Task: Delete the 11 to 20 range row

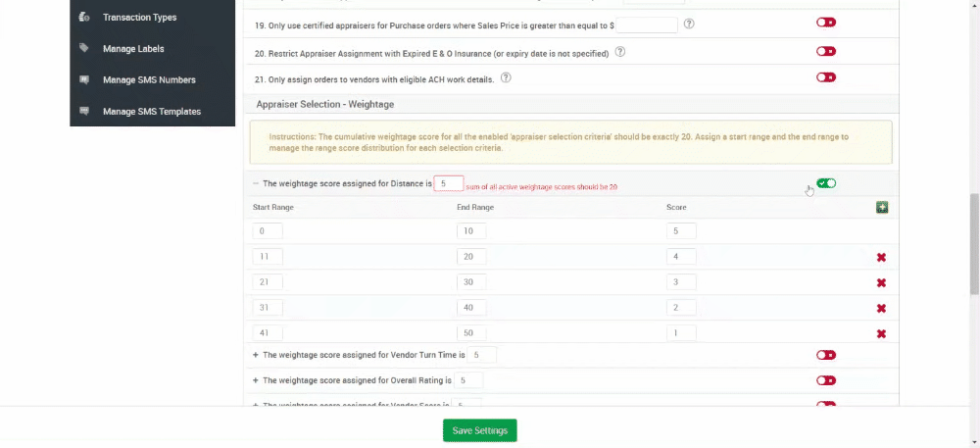Action: (881, 258)
